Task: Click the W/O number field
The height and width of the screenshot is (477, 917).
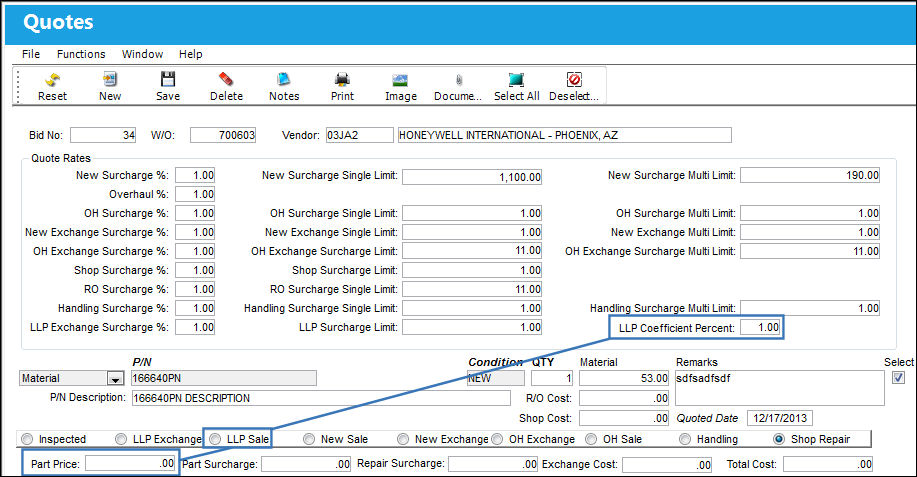Action: click(x=223, y=135)
